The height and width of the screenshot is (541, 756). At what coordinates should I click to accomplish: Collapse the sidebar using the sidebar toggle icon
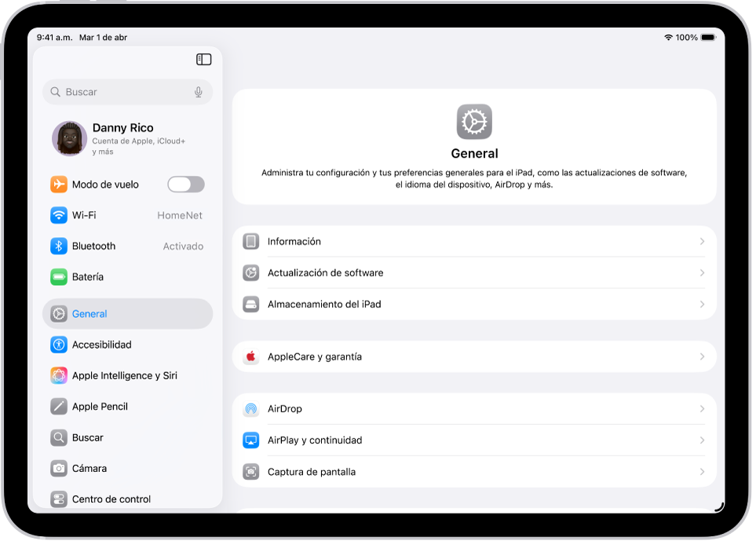[x=204, y=59]
